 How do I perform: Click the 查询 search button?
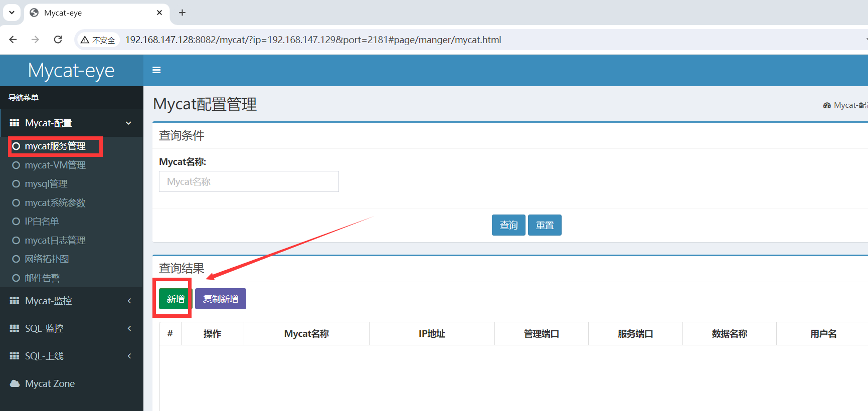508,225
